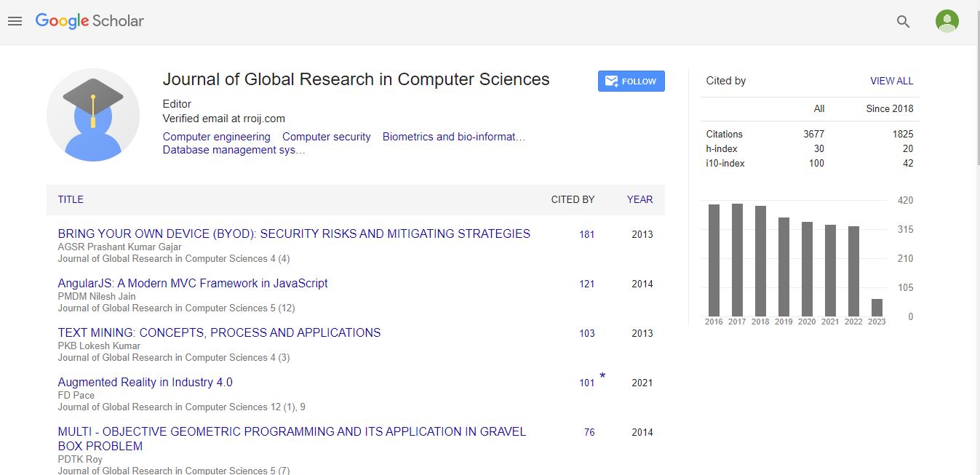Open the hamburger navigation menu
This screenshot has width=980, height=475.
point(15,22)
